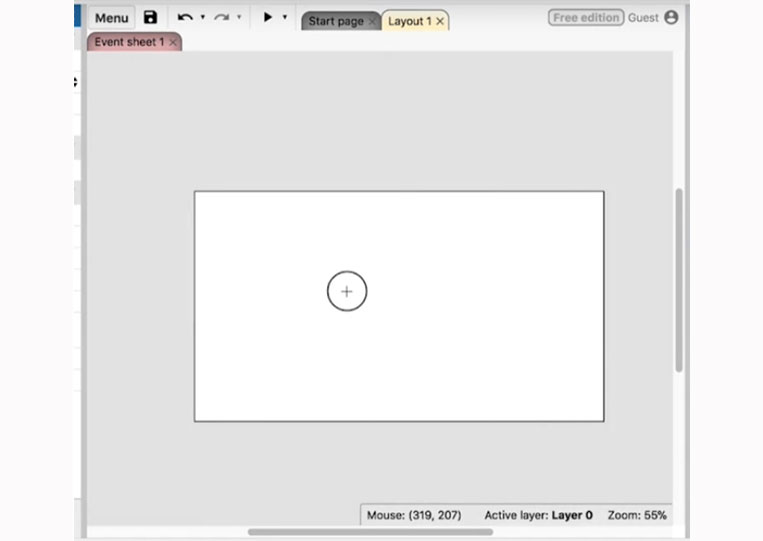Click the Guest account label
The height and width of the screenshot is (541, 763).
pyautogui.click(x=643, y=18)
